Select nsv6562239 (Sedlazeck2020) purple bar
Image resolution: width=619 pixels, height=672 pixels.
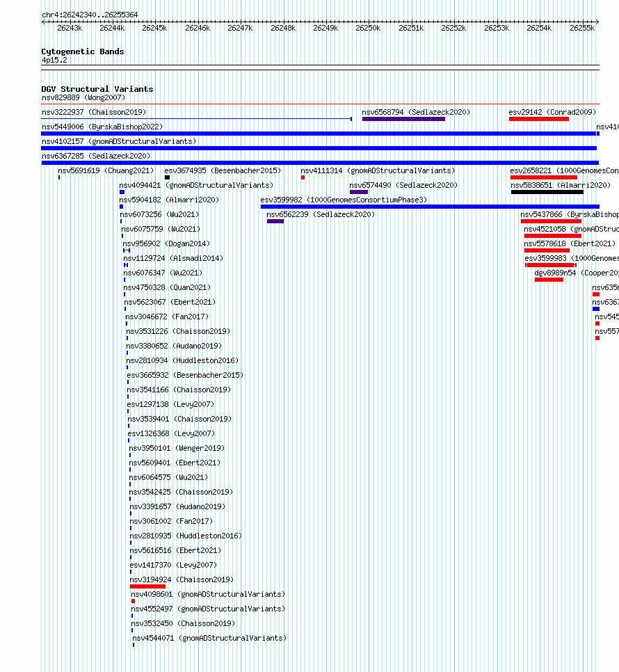[275, 221]
